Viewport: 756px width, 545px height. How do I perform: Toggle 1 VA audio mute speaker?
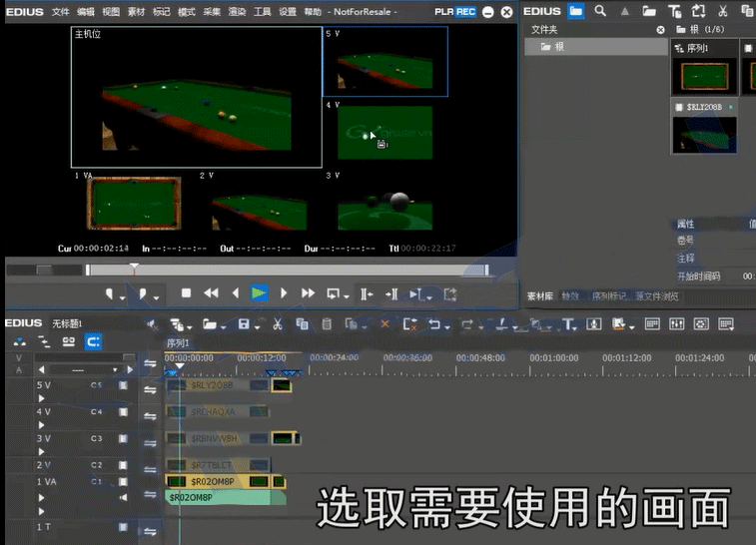(123, 497)
